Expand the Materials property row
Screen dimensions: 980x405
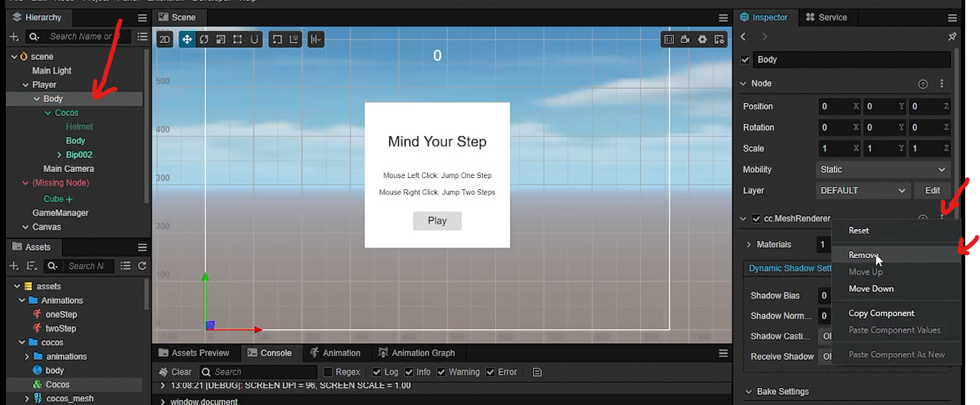coord(749,245)
